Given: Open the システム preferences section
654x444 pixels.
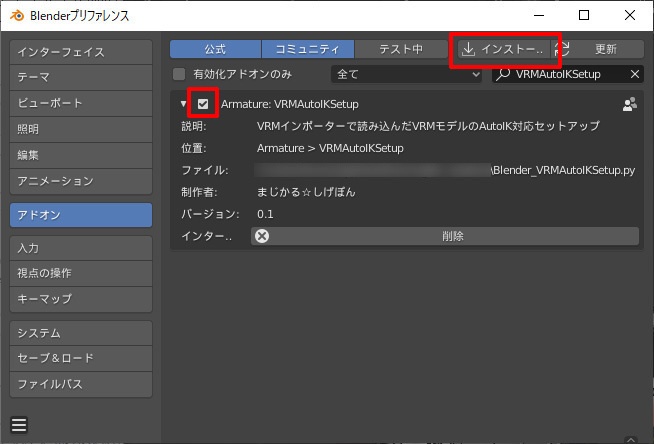Looking at the screenshot, I should coord(81,333).
